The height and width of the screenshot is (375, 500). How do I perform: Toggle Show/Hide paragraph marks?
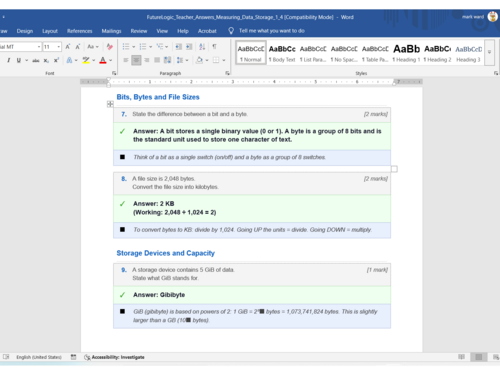214,47
